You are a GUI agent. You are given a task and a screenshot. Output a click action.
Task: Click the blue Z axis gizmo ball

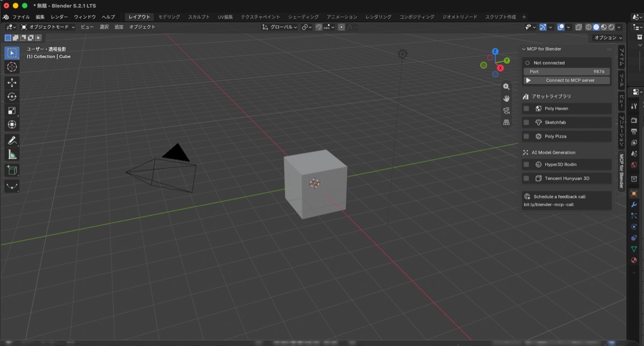(x=495, y=51)
